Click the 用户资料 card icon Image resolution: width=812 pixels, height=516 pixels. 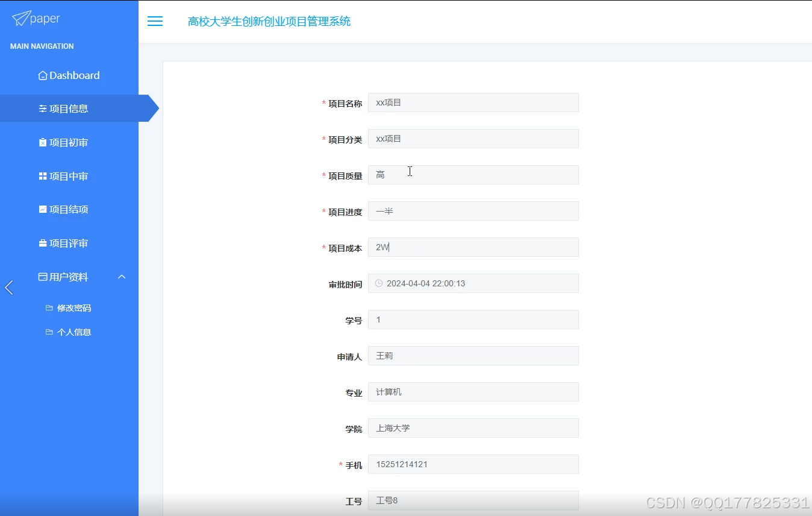[43, 277]
